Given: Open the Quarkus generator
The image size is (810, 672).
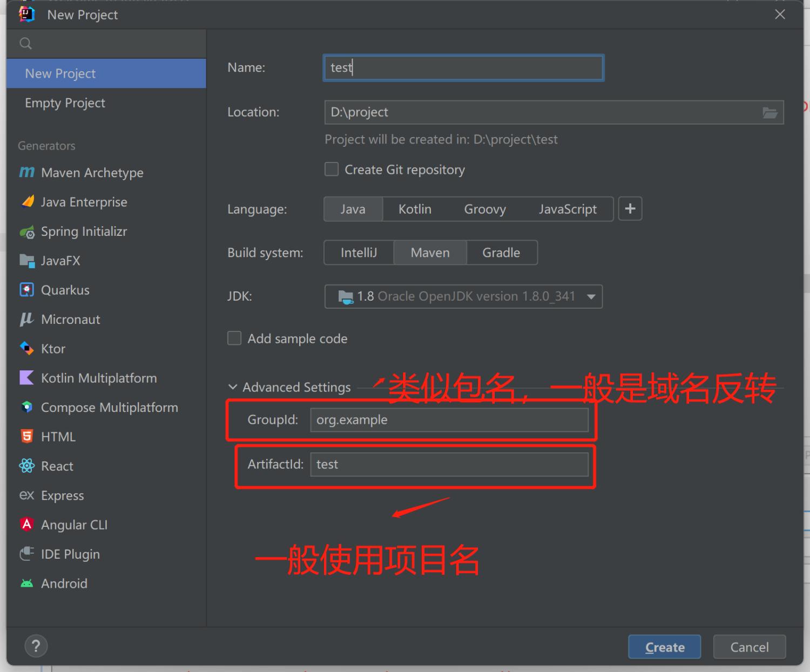Looking at the screenshot, I should 65,290.
